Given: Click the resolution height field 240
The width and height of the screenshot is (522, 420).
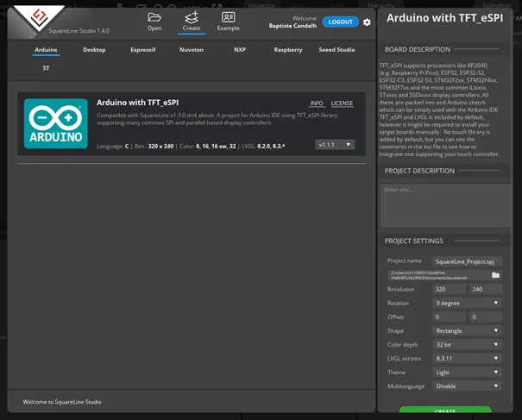Looking at the screenshot, I should click(486, 289).
